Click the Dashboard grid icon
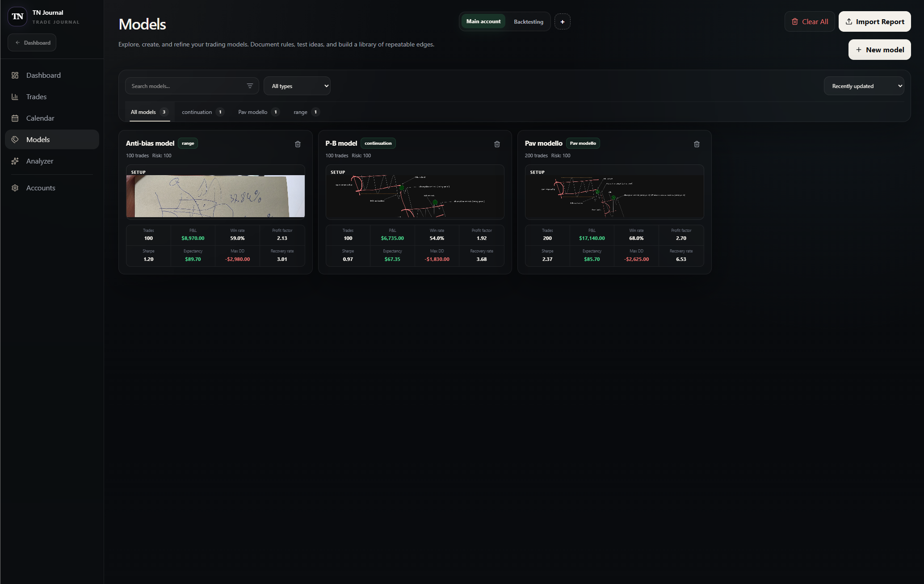 pos(15,75)
